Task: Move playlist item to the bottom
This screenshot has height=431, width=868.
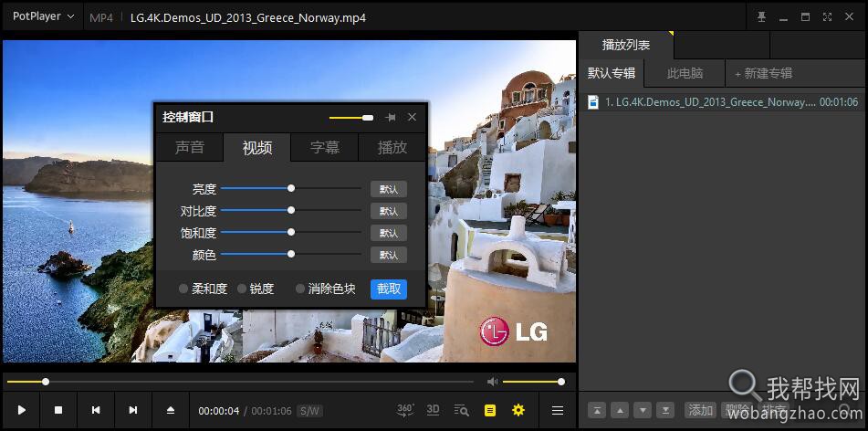Action: [x=665, y=411]
